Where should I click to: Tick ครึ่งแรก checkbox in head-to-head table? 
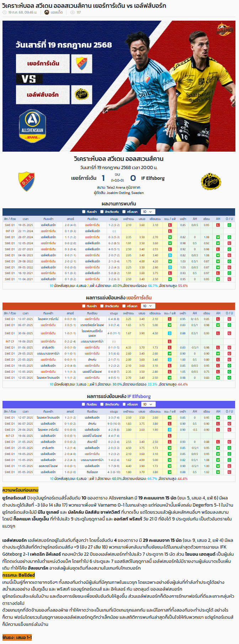(x=124, y=212)
